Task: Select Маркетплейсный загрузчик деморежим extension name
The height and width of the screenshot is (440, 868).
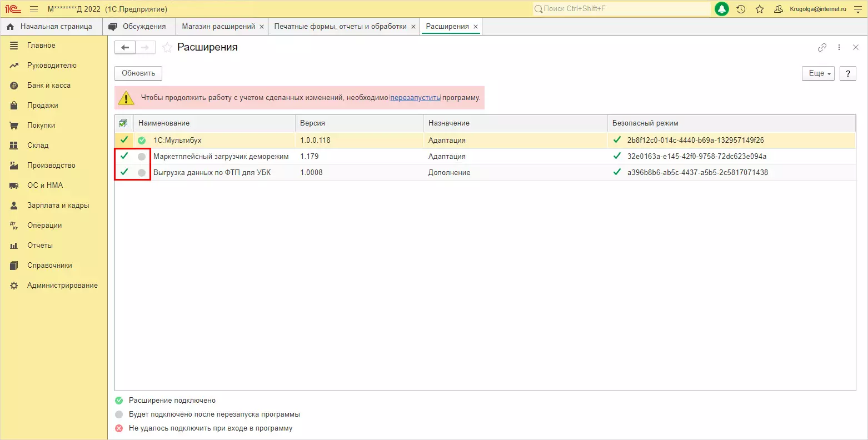Action: (221, 157)
